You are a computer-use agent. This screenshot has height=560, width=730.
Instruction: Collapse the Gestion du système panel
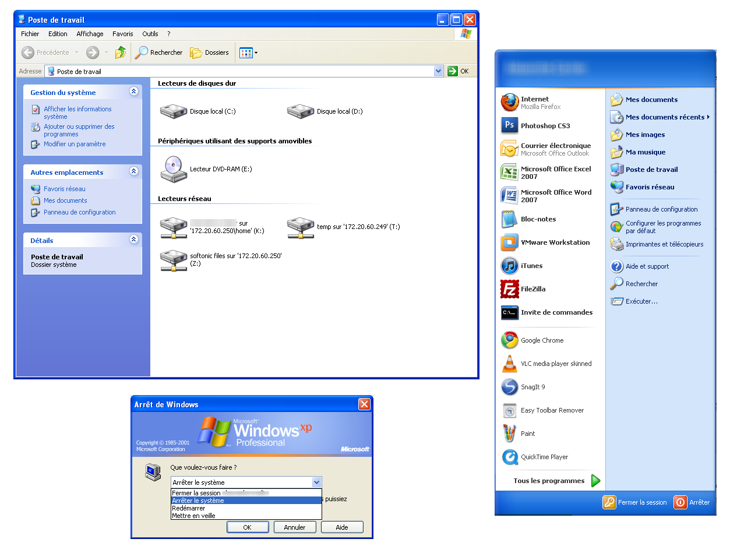[134, 91]
